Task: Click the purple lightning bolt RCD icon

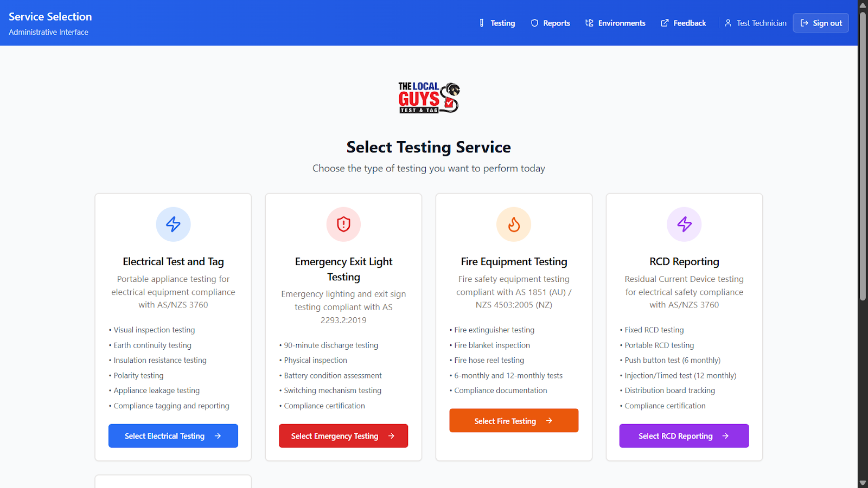Action: click(684, 224)
